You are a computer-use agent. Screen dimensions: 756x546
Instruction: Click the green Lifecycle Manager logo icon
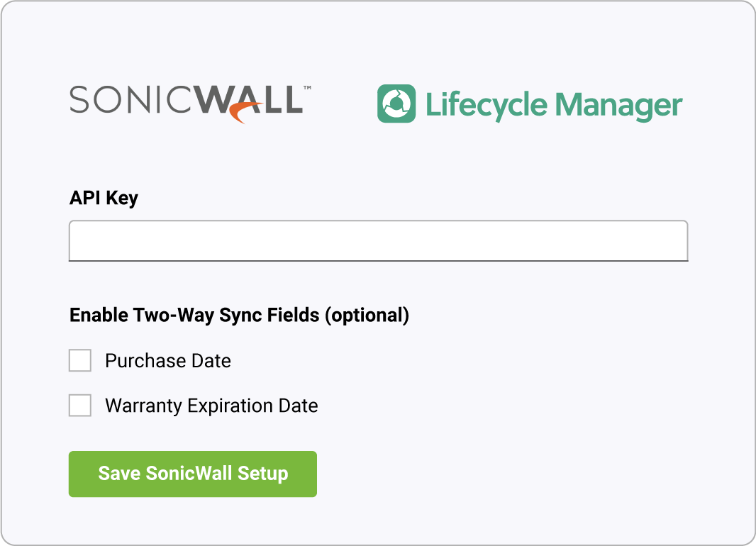coord(396,104)
